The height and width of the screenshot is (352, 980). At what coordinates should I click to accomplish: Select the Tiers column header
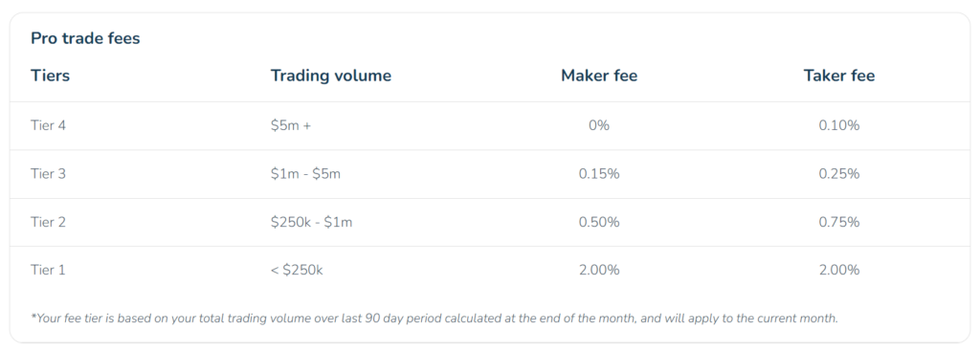[50, 76]
